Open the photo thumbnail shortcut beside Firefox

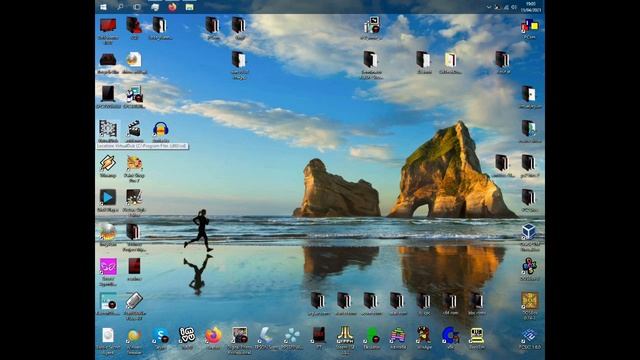click(240, 336)
